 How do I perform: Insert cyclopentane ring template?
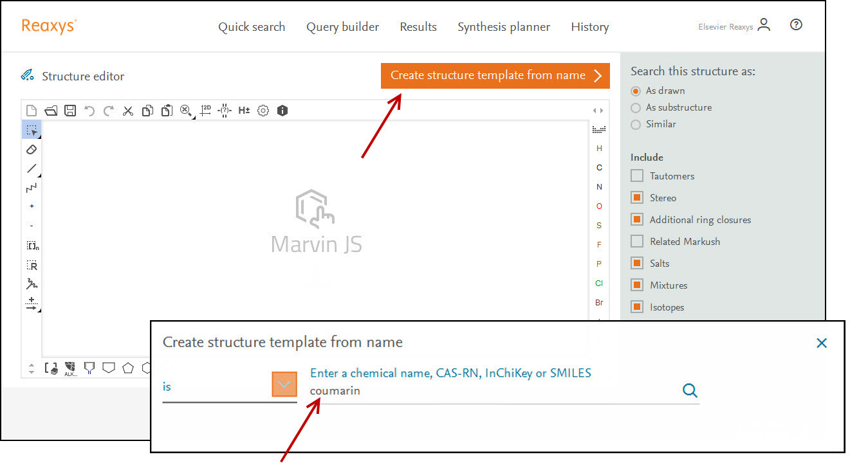coord(128,368)
